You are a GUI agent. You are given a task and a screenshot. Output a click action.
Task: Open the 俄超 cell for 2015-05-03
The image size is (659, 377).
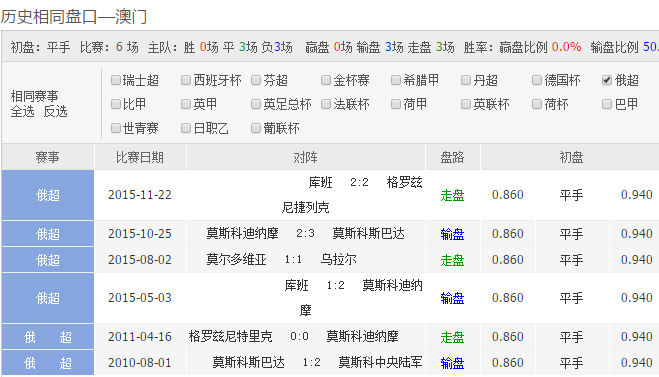pos(47,298)
